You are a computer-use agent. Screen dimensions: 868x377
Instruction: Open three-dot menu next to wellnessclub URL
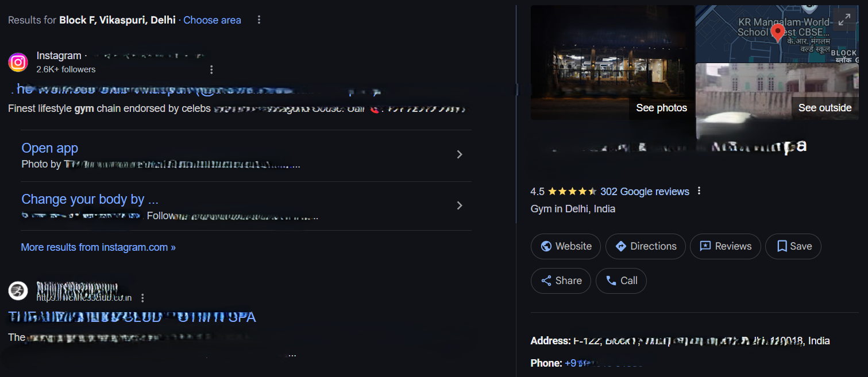tap(143, 298)
